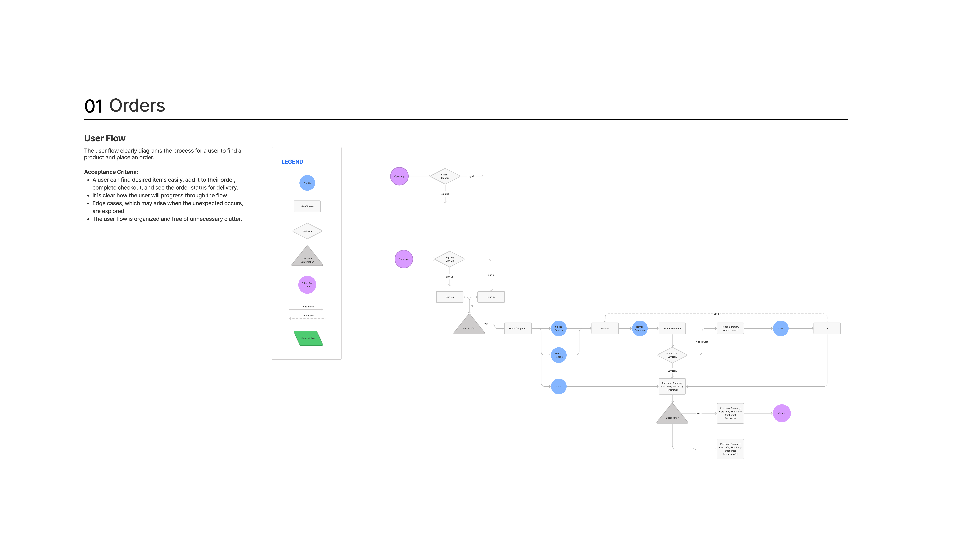Click the blue Cart action circle
The height and width of the screenshot is (557, 980).
[x=780, y=328]
